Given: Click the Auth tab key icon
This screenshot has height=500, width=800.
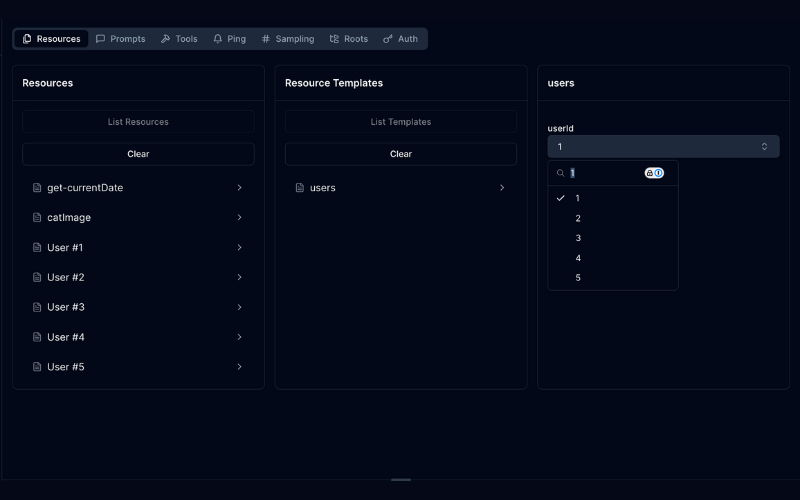Looking at the screenshot, I should [388, 39].
